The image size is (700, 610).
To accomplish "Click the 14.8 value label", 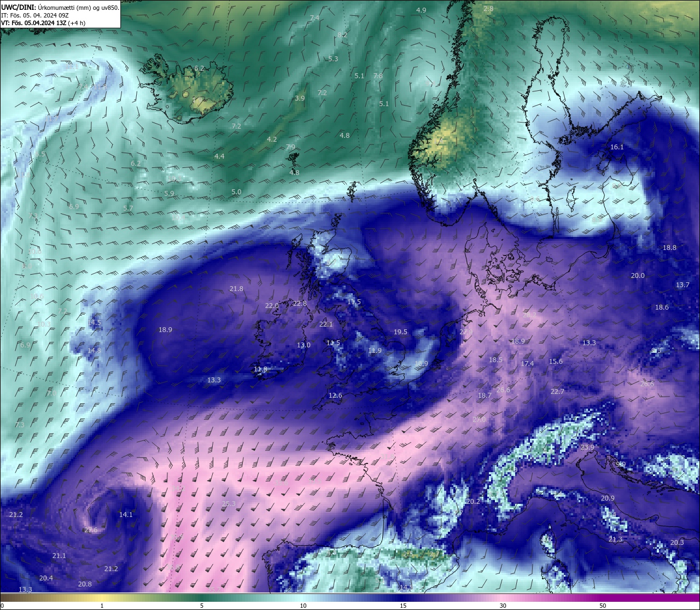I will (x=94, y=351).
